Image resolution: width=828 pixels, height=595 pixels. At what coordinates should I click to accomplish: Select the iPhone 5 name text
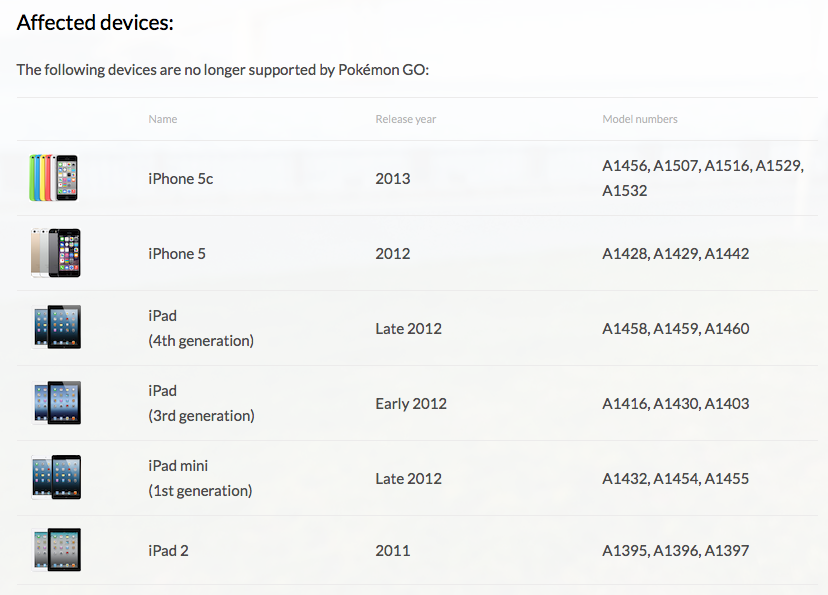pos(177,254)
